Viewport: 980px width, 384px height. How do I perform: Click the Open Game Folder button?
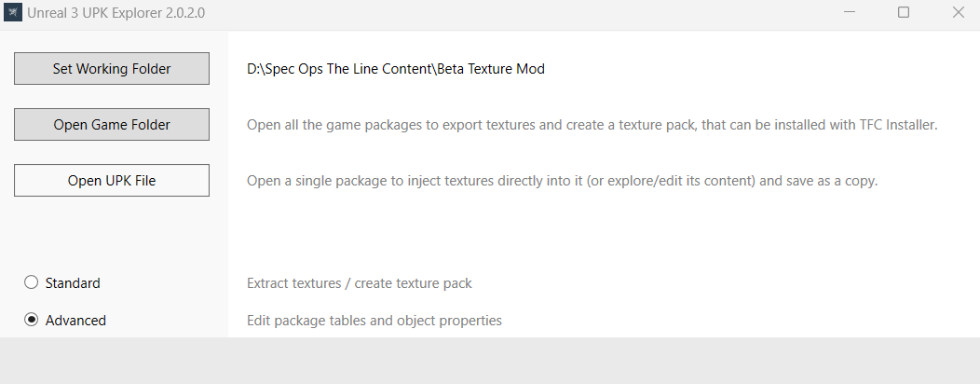pyautogui.click(x=112, y=125)
